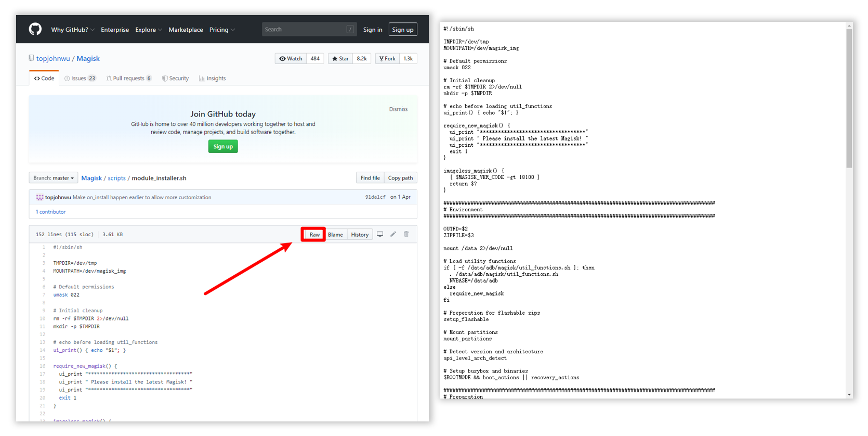
Task: Click the Copy path button
Action: 400,178
